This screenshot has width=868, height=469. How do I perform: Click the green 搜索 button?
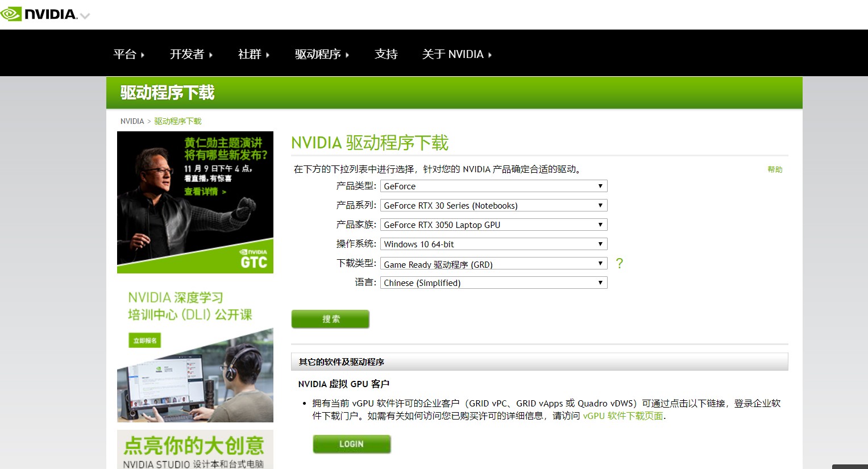click(x=330, y=319)
